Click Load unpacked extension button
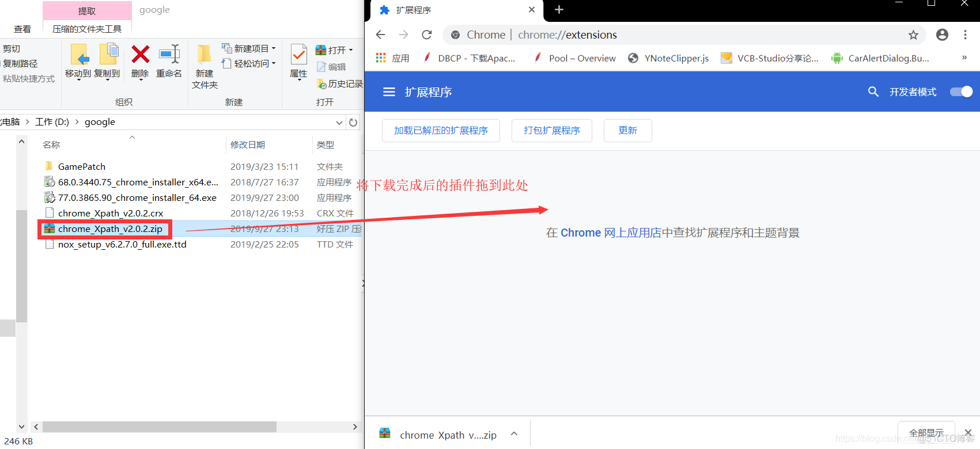This screenshot has width=980, height=449. click(441, 131)
